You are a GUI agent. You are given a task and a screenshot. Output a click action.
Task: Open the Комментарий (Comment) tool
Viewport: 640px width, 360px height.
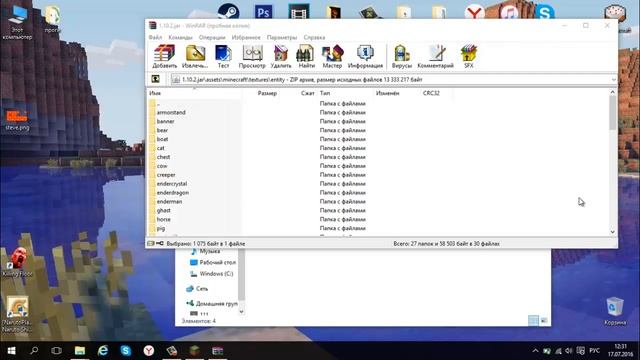436,56
